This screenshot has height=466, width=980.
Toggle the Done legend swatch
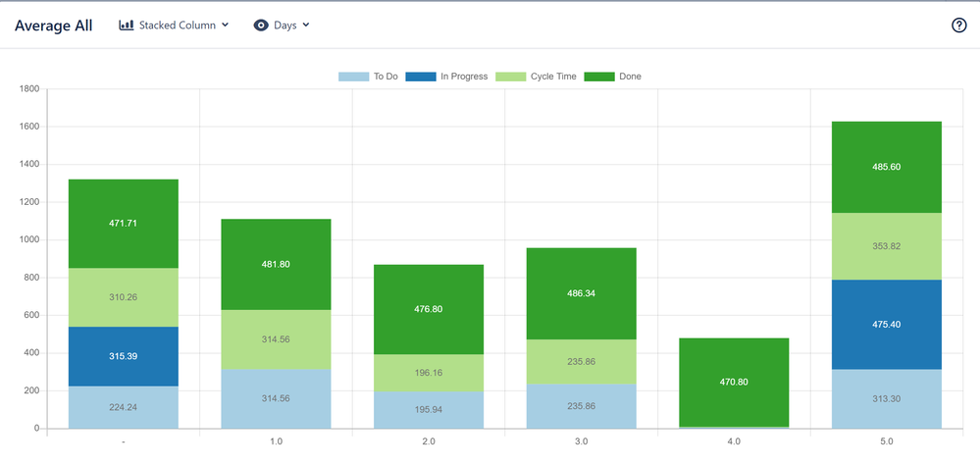[598, 77]
